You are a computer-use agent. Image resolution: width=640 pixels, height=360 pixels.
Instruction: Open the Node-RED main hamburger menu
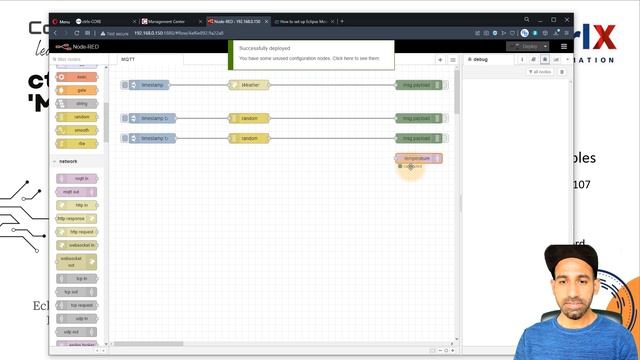pyautogui.click(x=564, y=47)
